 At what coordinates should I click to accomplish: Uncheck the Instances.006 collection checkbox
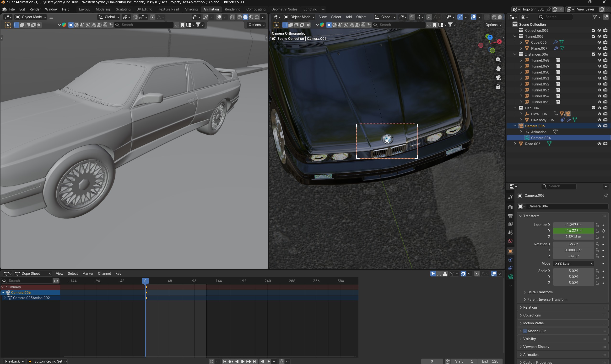[593, 54]
